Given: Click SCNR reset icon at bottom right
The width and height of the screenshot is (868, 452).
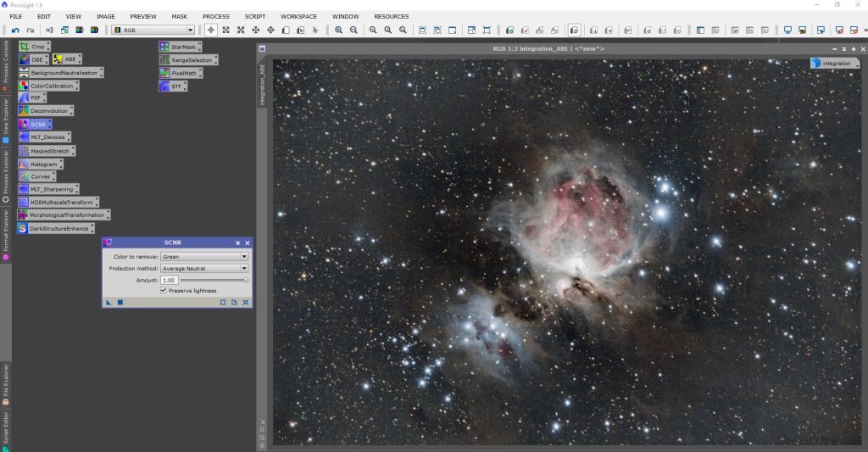Looking at the screenshot, I should (246, 302).
